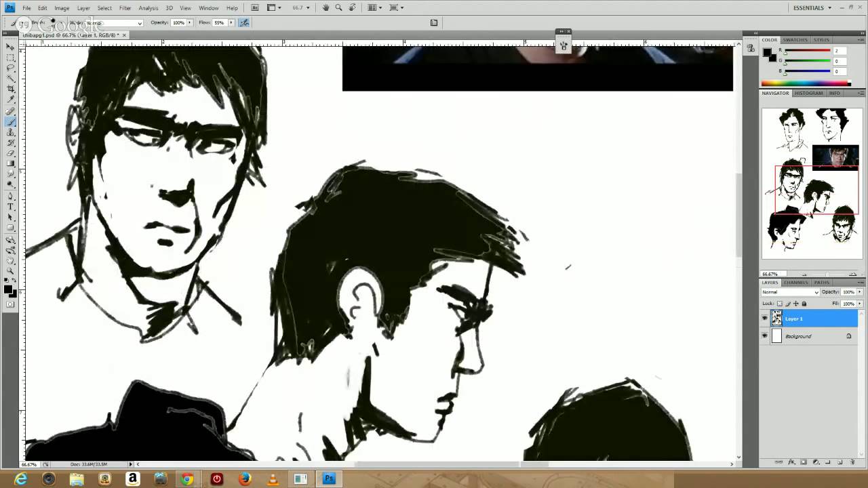868x488 pixels.
Task: Open the Filter menu
Action: click(125, 7)
